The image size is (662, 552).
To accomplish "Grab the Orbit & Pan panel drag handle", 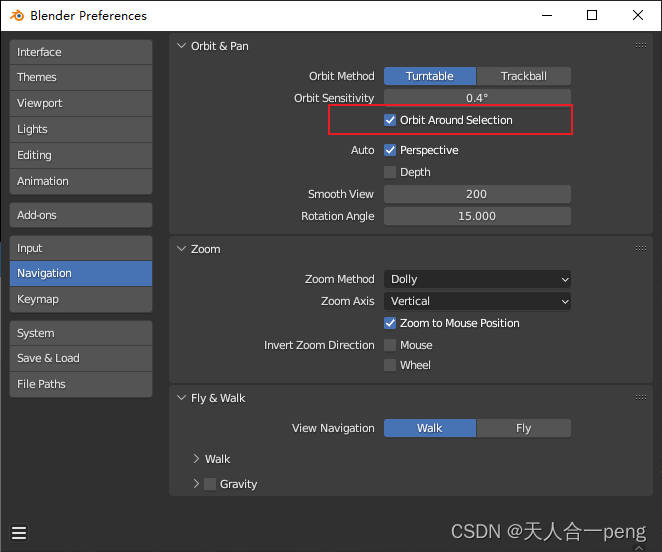I will [x=640, y=46].
